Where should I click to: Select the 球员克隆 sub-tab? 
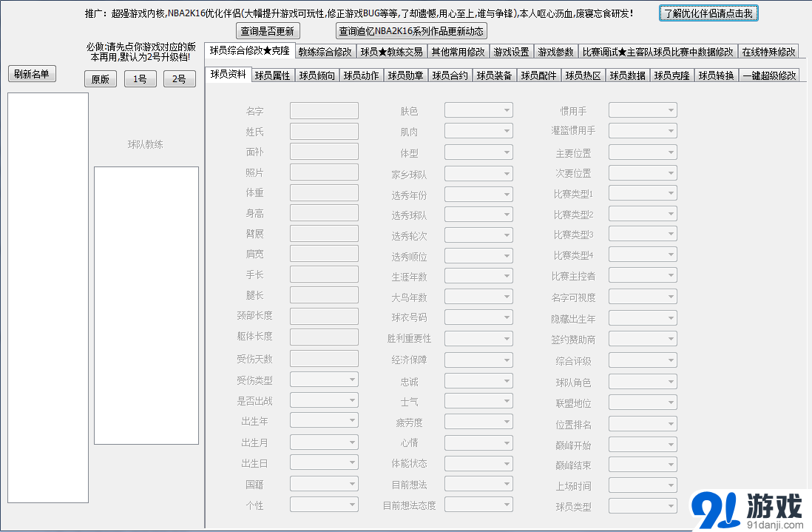coord(671,75)
